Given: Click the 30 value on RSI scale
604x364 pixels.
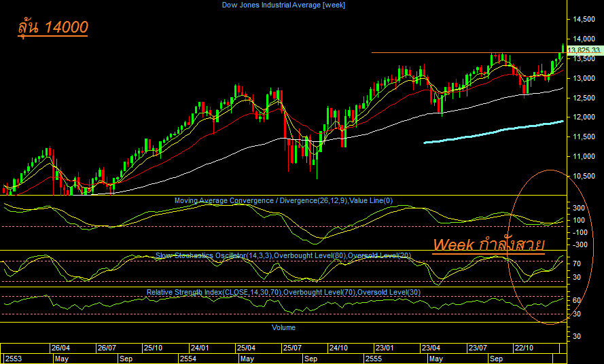Looking at the screenshot, I should [x=577, y=314].
